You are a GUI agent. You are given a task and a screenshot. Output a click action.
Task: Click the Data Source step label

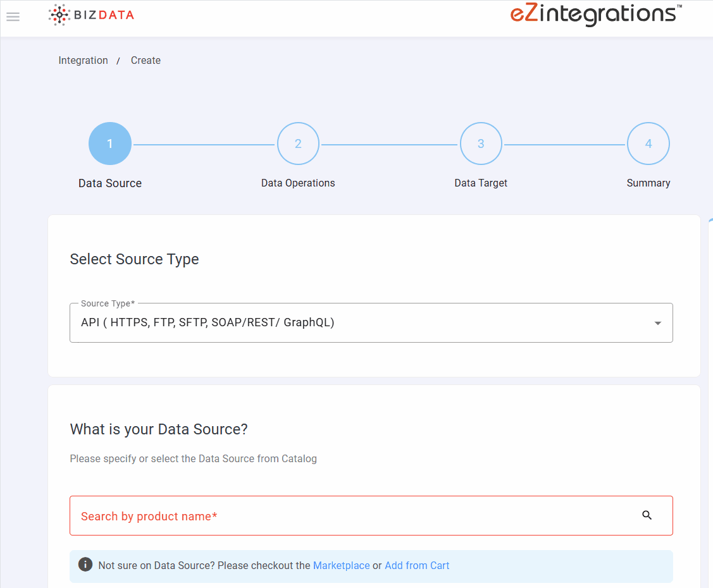[110, 183]
